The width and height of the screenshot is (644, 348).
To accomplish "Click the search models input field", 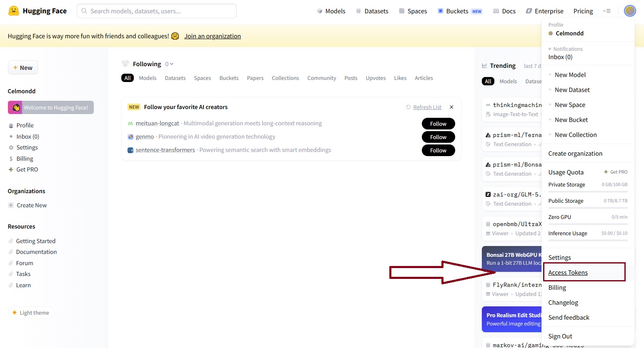I will tap(157, 11).
